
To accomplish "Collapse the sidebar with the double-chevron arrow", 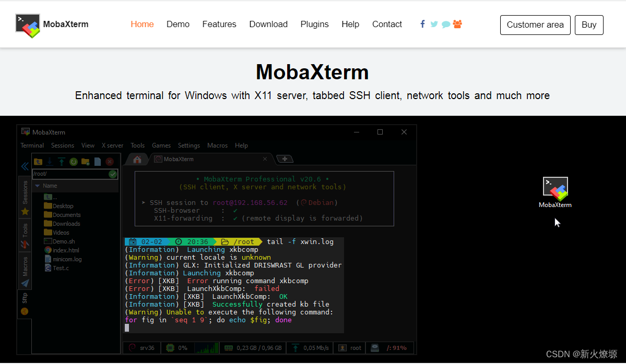I will pos(25,166).
